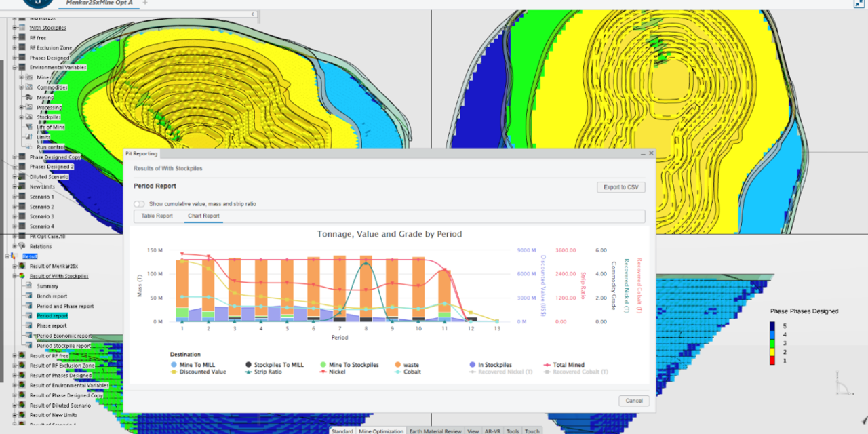Select the Stockpiles node icon in the sidebar
The height and width of the screenshot is (434, 868).
(29, 117)
